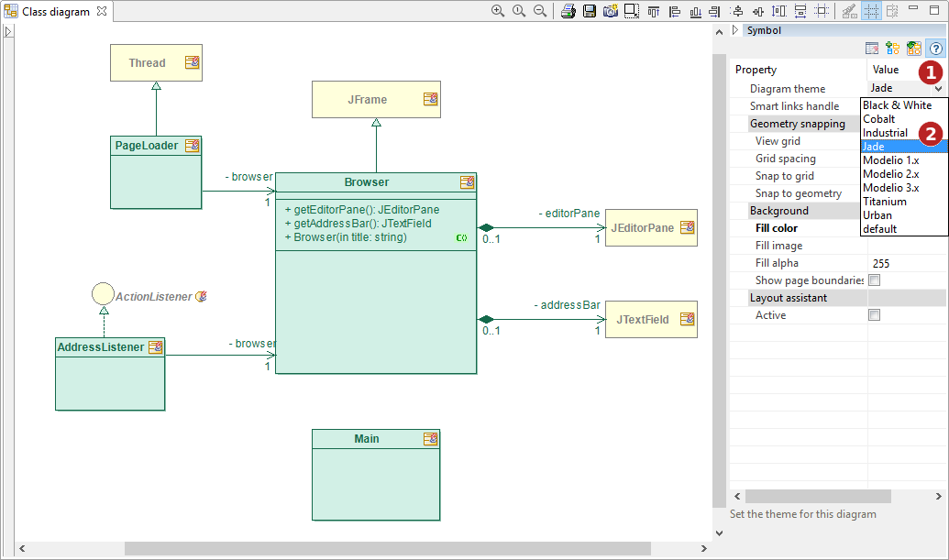Image resolution: width=949 pixels, height=560 pixels.
Task: Click the help question mark icon
Action: (x=935, y=49)
